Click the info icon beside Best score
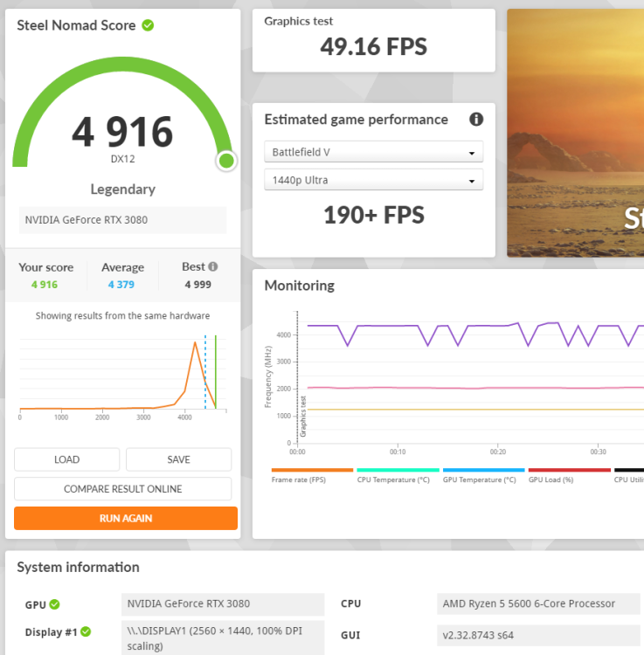The height and width of the screenshot is (655, 644). pyautogui.click(x=212, y=267)
